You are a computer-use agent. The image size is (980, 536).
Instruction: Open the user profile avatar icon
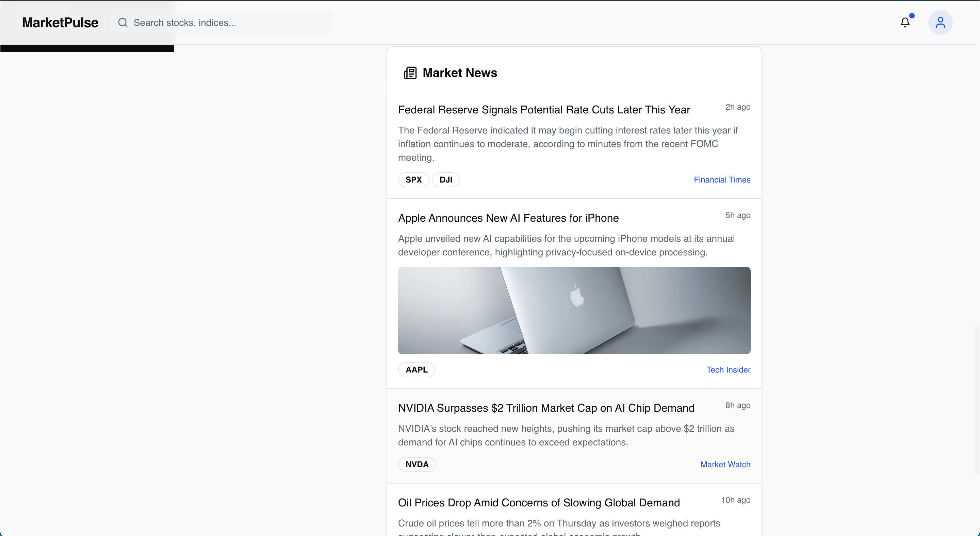click(940, 22)
